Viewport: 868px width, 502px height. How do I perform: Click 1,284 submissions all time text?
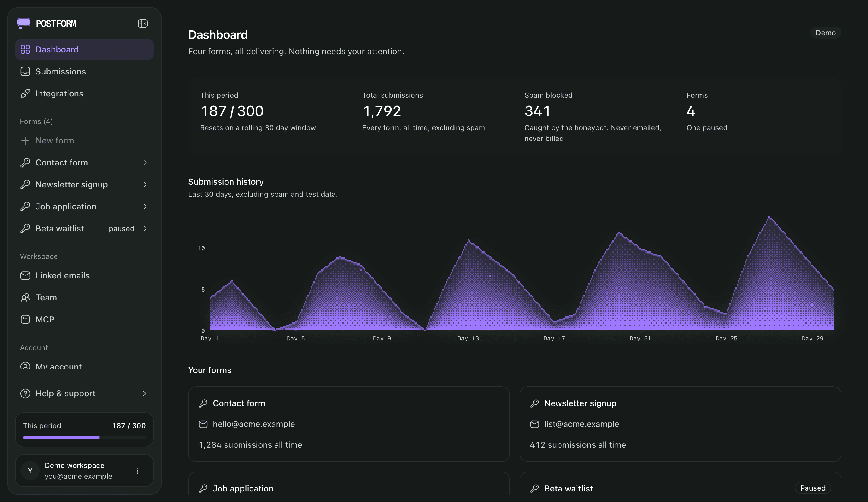click(x=250, y=445)
